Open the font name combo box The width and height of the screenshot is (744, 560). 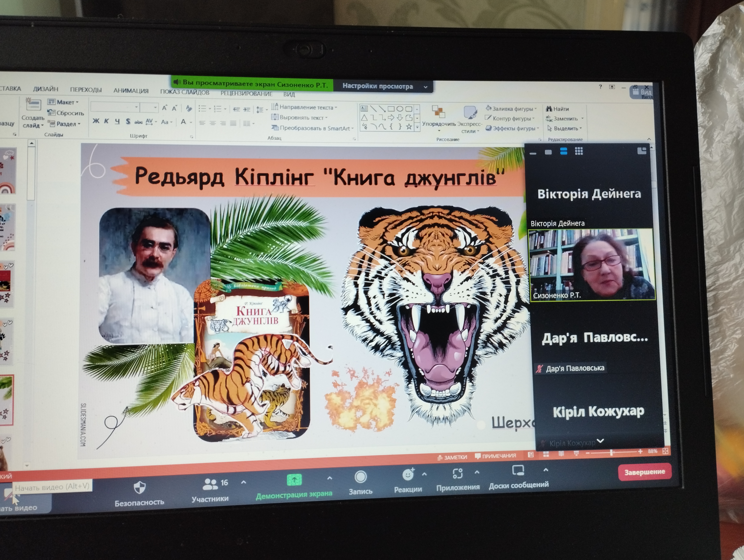coord(115,107)
